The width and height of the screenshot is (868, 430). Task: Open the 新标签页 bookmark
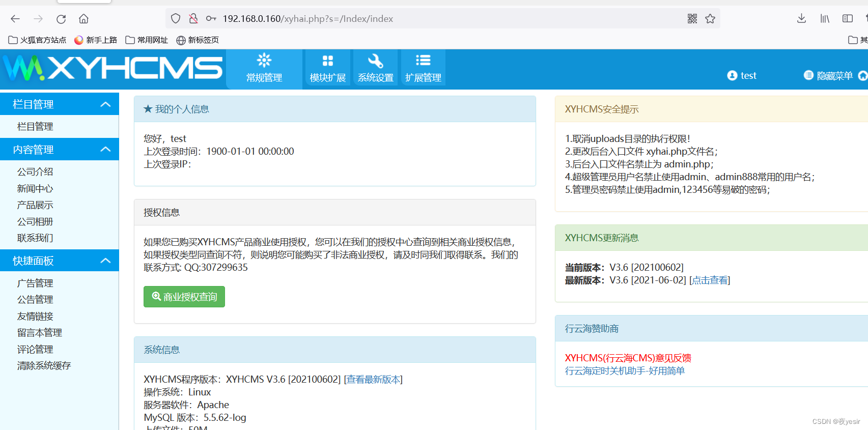198,40
